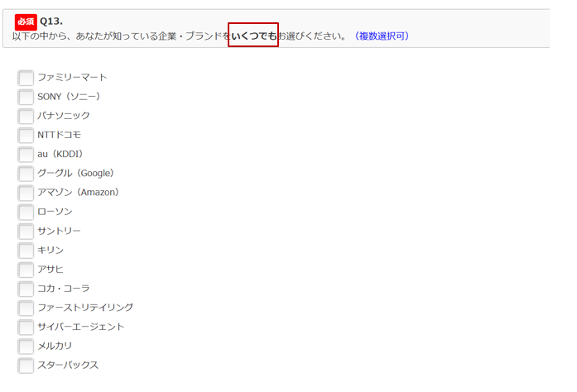Mark the サントリー checkbox
This screenshot has height=392, width=577.
(x=26, y=231)
